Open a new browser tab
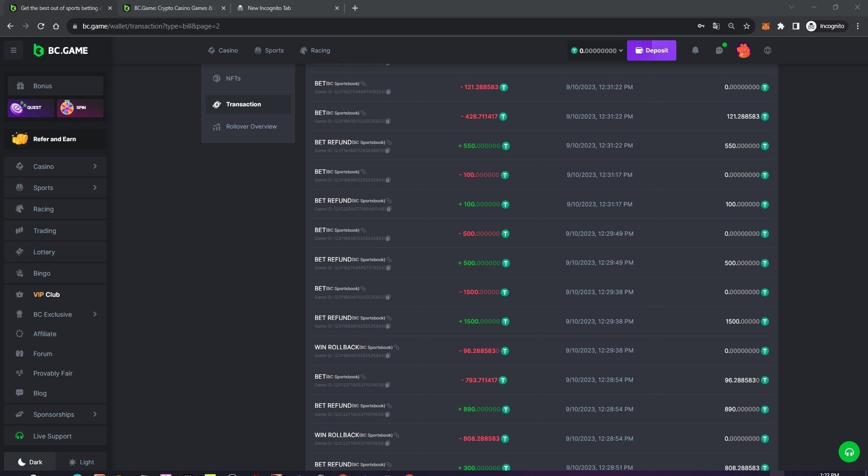Viewport: 868px width, 476px height. tap(355, 8)
